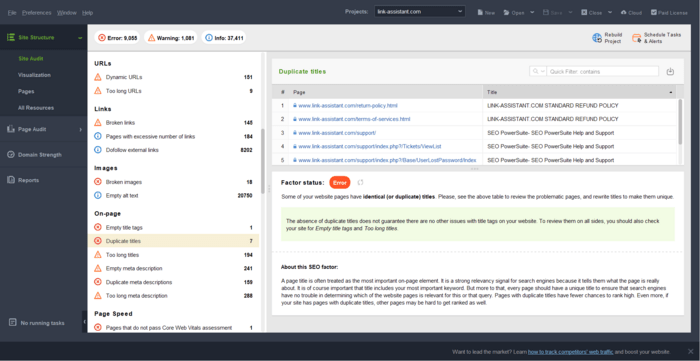700x361 pixels.
Task: Open the Reports section icon
Action: point(11,180)
